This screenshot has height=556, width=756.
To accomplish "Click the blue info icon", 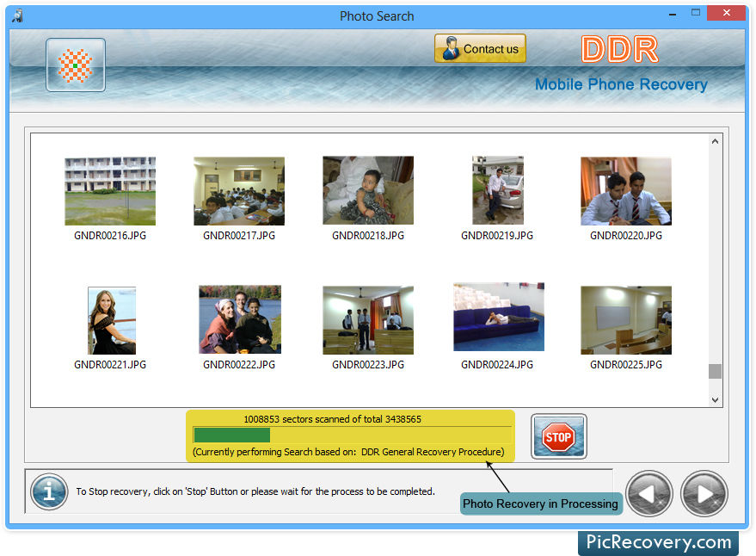I will pos(49,491).
